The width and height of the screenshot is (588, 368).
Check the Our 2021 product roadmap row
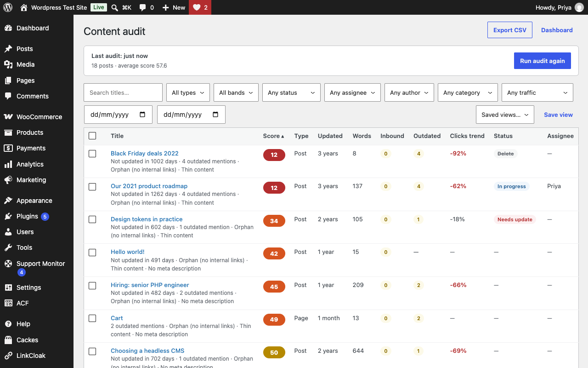click(92, 187)
